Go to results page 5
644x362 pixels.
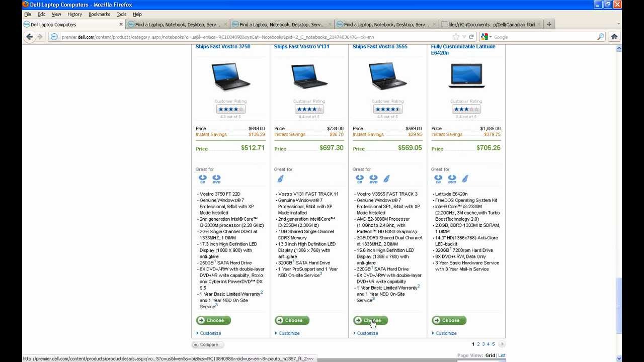(493, 344)
